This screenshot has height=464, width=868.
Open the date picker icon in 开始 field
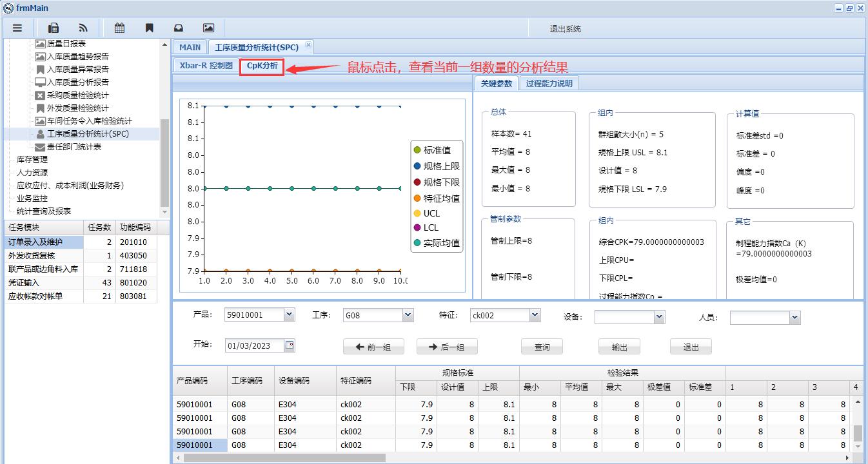pos(289,345)
